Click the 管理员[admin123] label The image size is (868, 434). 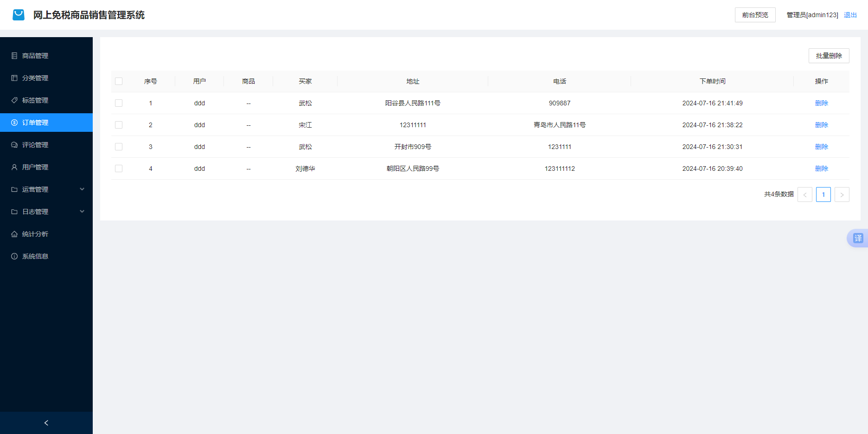[812, 15]
